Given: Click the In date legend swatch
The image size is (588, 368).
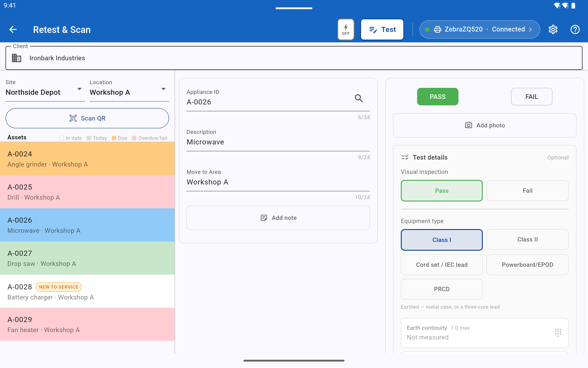Looking at the screenshot, I should pos(62,138).
